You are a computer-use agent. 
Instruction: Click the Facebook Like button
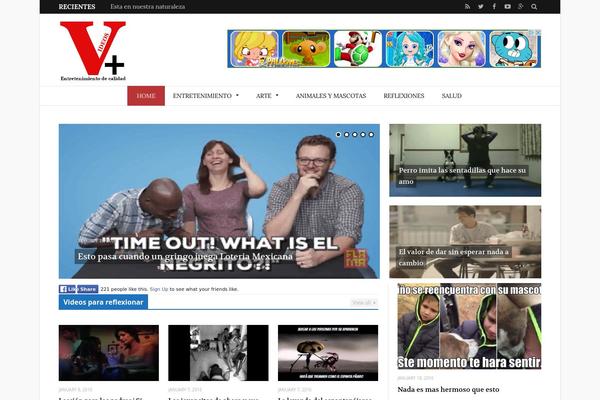tap(68, 289)
